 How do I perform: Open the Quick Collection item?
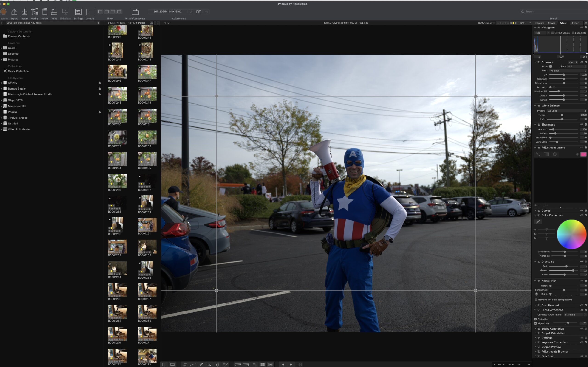(x=18, y=71)
